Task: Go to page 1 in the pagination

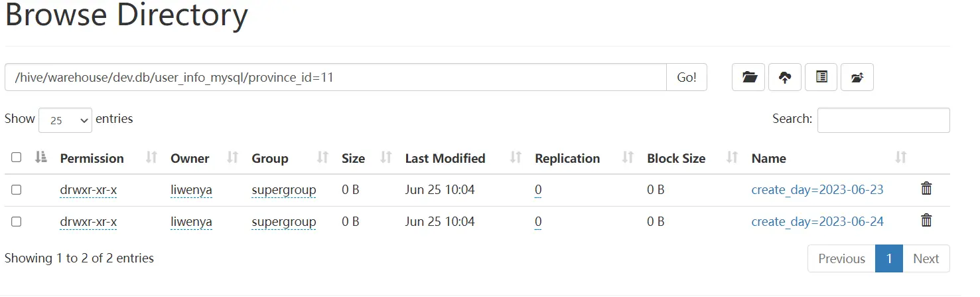Action: tap(889, 258)
